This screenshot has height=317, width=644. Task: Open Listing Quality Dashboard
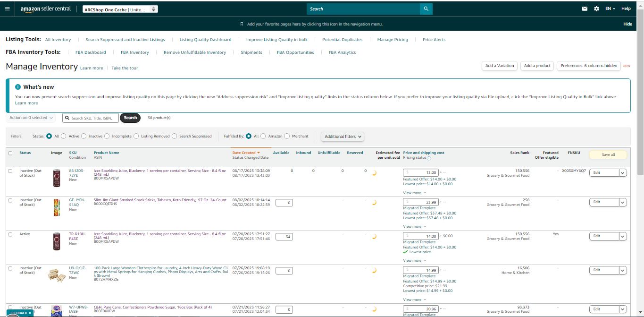205,40
